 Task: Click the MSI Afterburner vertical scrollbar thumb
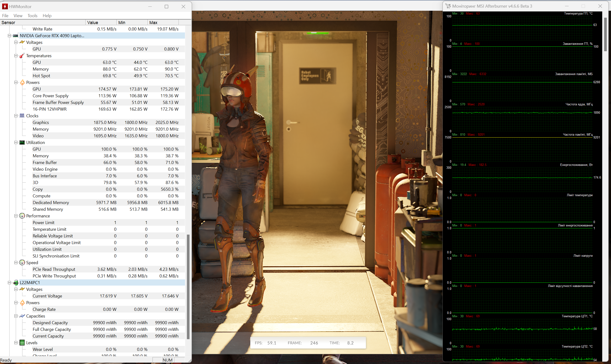(606, 34)
